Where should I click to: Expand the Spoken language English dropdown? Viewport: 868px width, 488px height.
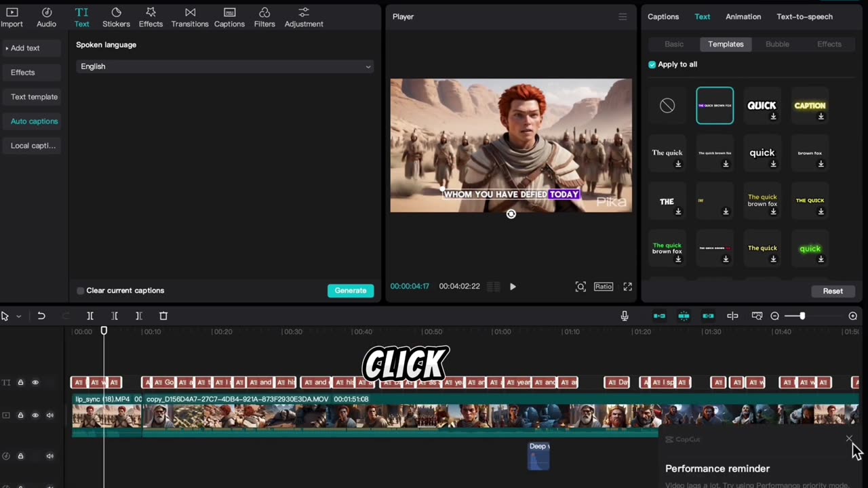[224, 66]
